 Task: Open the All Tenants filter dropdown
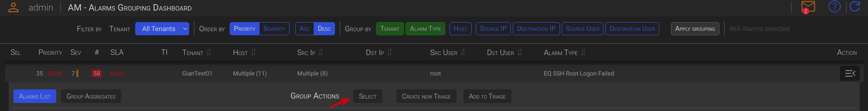click(162, 29)
